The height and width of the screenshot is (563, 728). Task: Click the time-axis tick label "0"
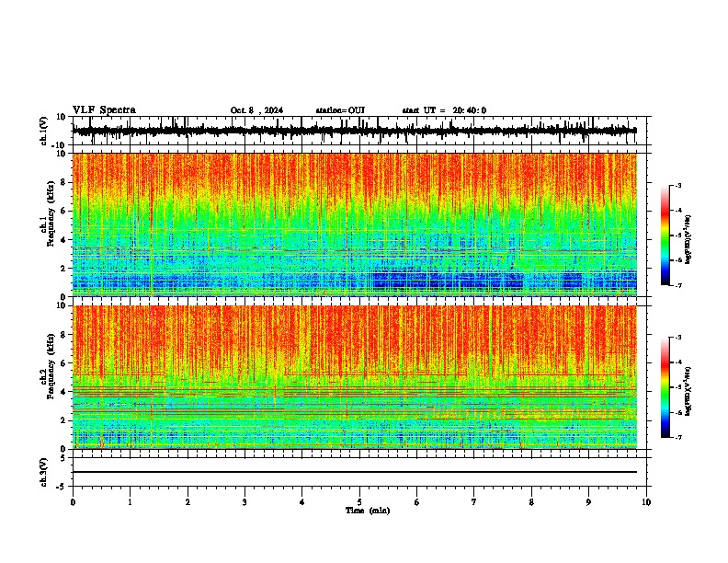click(x=73, y=502)
